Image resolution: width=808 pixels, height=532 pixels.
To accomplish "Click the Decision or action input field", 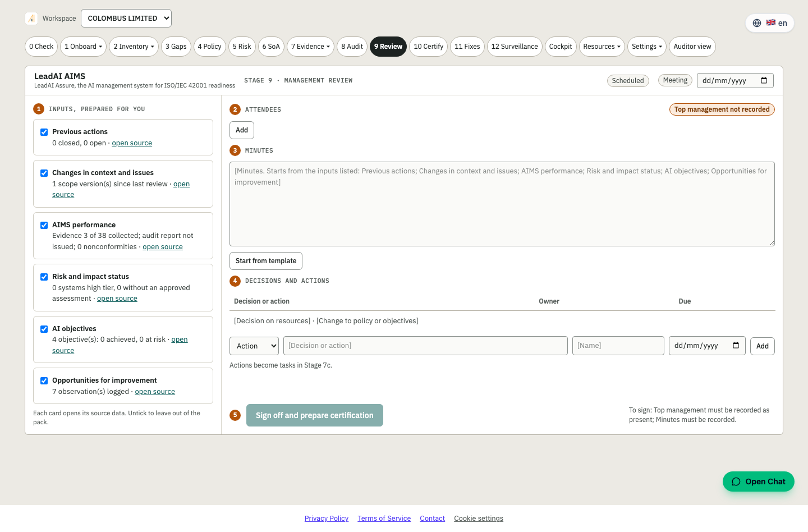I will (x=425, y=346).
